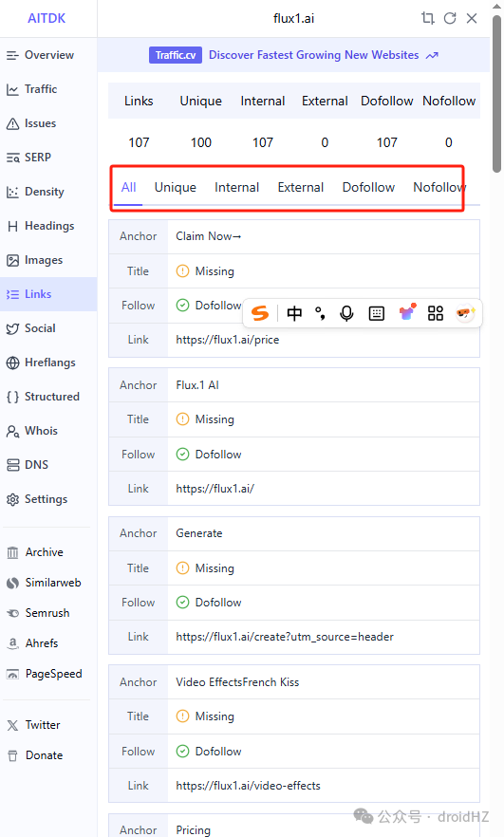504x837 pixels.
Task: Click the microphone icon in input toolbar
Action: point(346,313)
